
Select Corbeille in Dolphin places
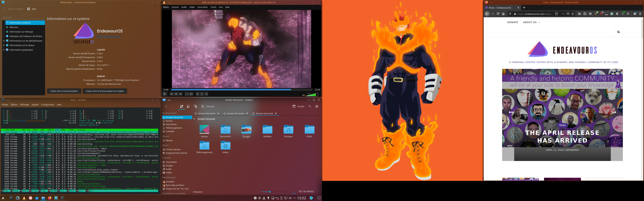click(x=170, y=131)
